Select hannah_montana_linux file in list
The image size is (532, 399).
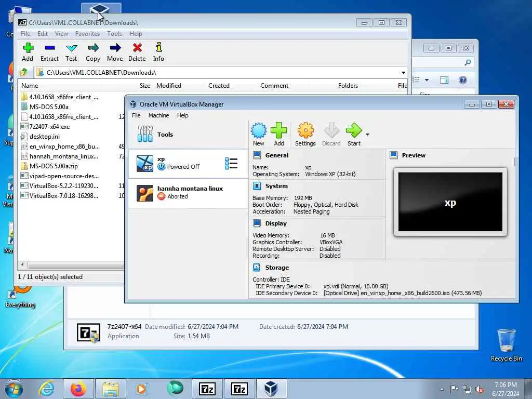click(64, 156)
